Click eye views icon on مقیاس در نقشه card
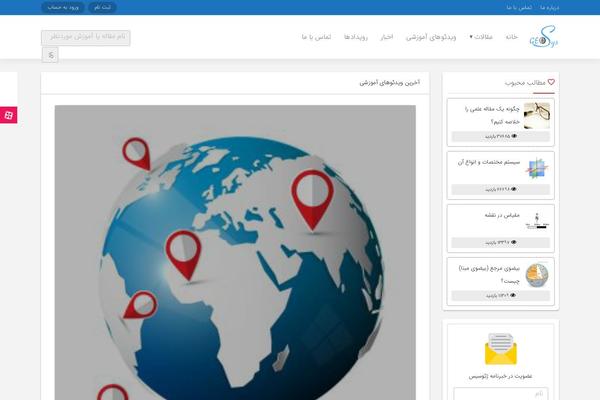600x400 pixels. 514,242
